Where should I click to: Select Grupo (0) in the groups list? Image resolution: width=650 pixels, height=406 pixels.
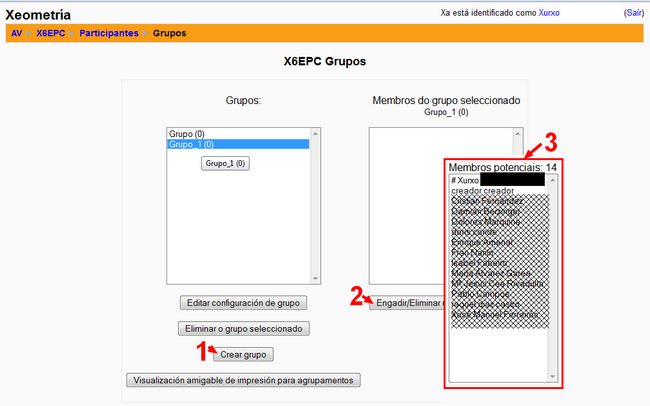coord(188,134)
